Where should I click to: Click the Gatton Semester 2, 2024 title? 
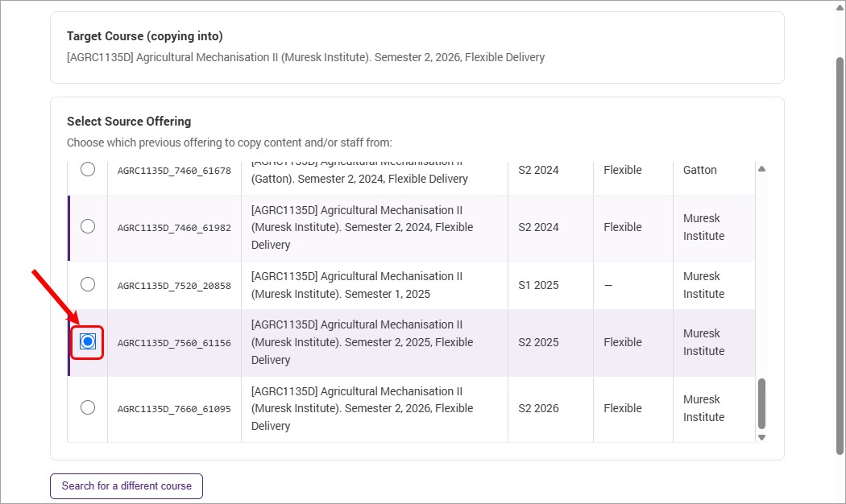pyautogui.click(x=359, y=171)
